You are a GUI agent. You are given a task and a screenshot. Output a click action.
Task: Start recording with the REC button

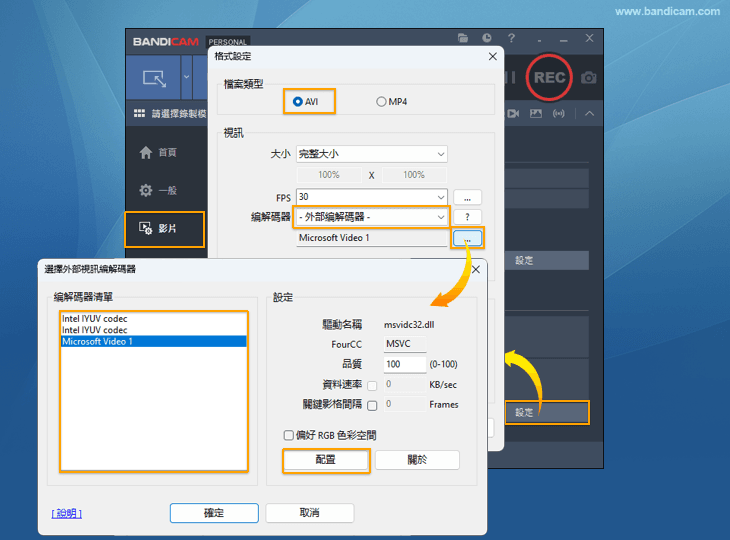click(549, 77)
